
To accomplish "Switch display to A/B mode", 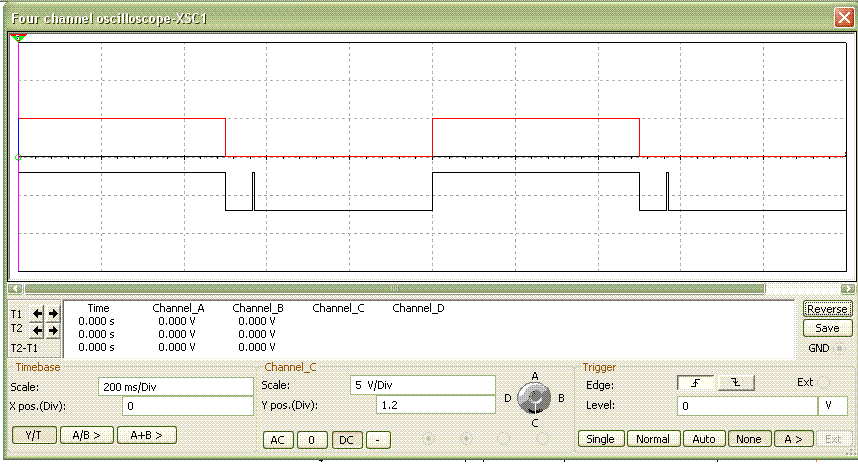I will [86, 436].
